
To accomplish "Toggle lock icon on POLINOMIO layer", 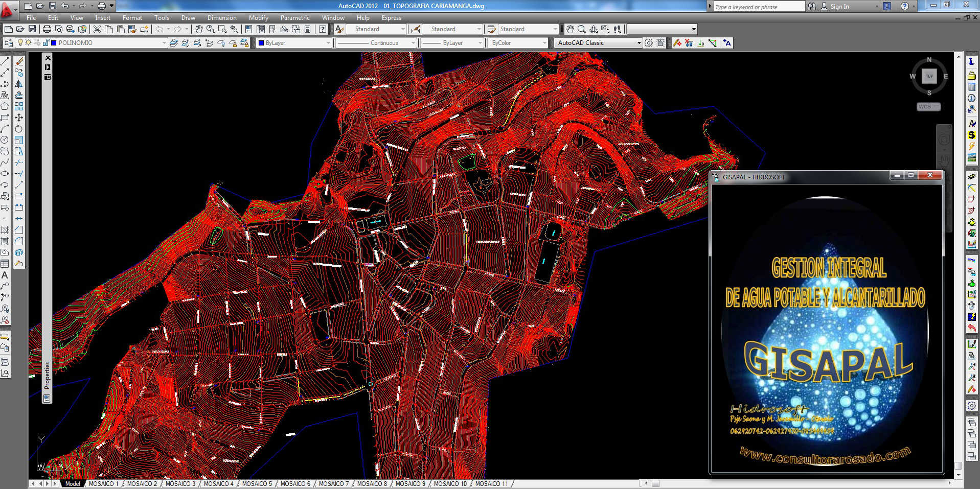I will pos(46,43).
